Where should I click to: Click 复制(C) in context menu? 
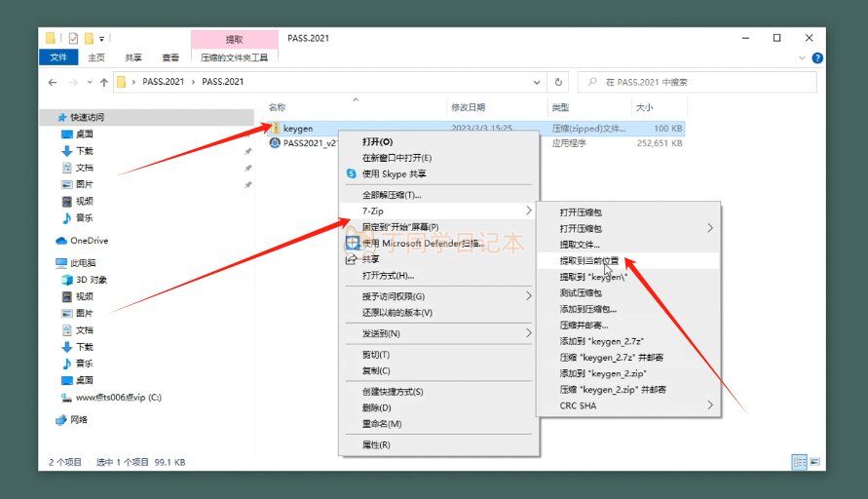[438, 370]
